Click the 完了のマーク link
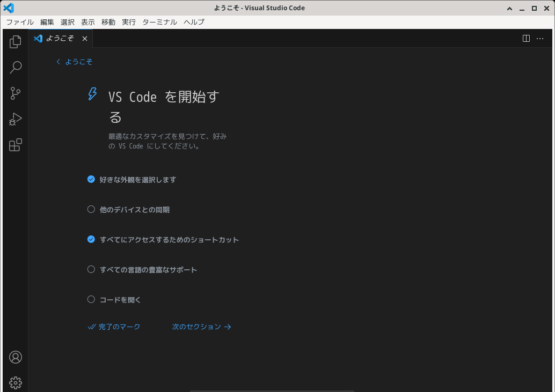The image size is (555, 392). (114, 327)
